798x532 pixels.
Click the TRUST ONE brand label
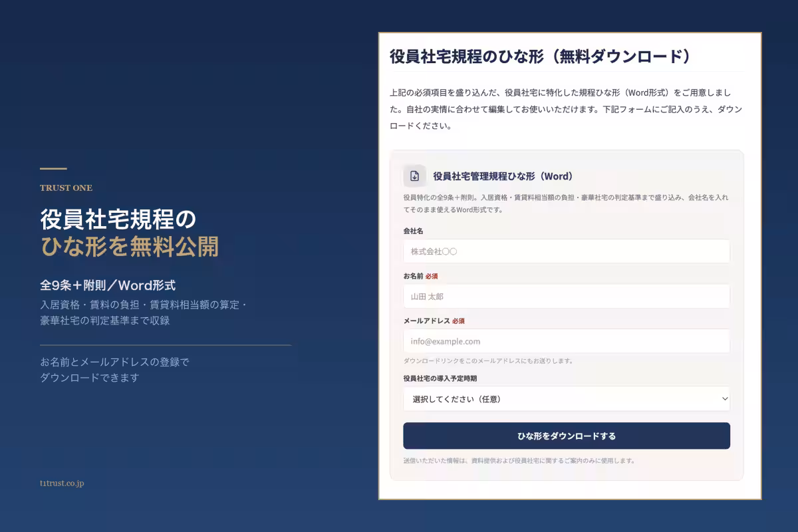66,188
